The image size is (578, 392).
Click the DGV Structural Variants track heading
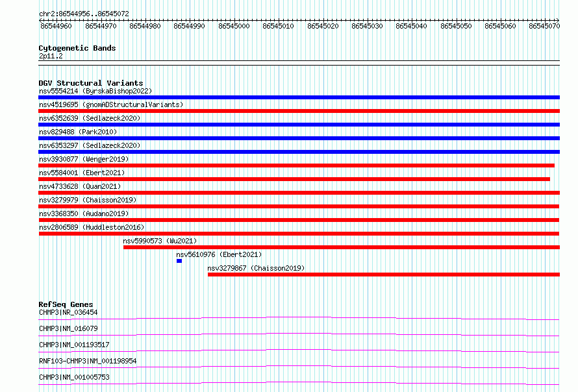[x=91, y=83]
